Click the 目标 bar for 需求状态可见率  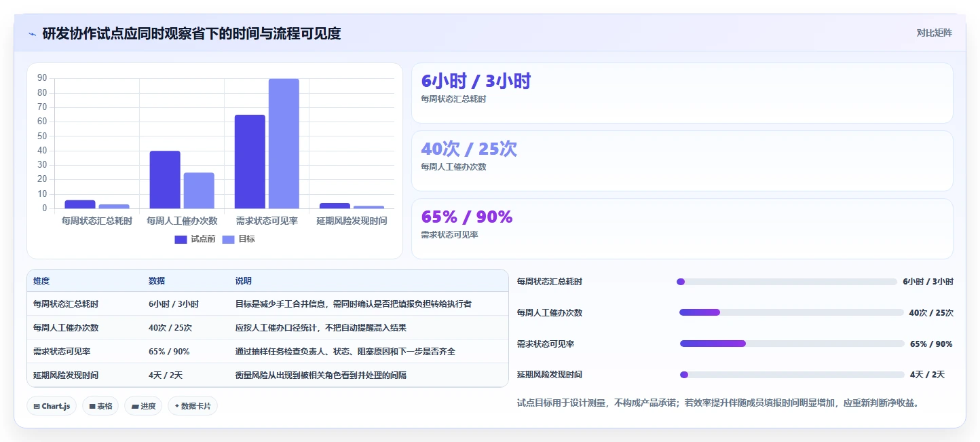click(284, 144)
